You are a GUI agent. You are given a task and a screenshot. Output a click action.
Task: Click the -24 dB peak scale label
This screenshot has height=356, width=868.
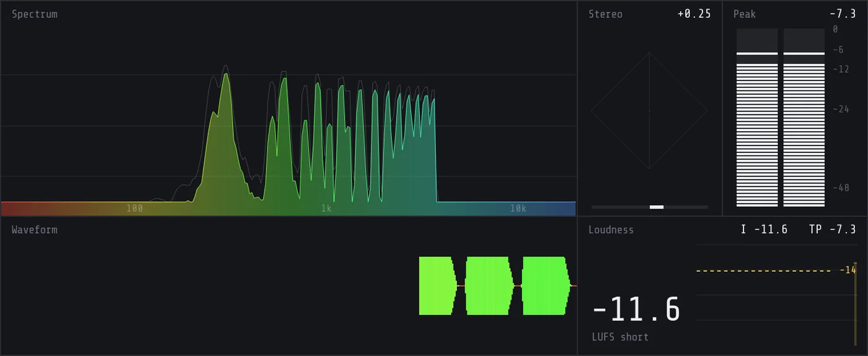click(841, 109)
